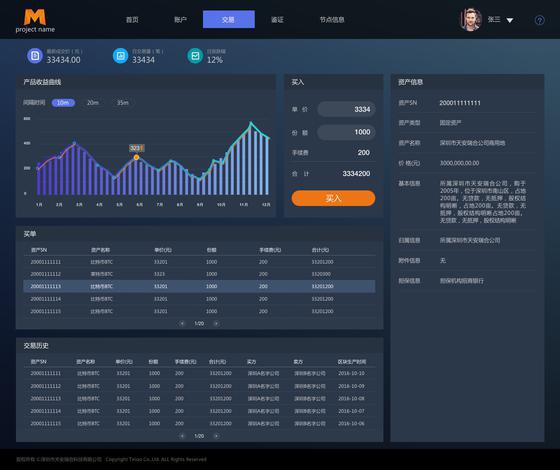The image size is (560, 470).
Task: Click the orange 买入 button
Action: click(x=333, y=198)
